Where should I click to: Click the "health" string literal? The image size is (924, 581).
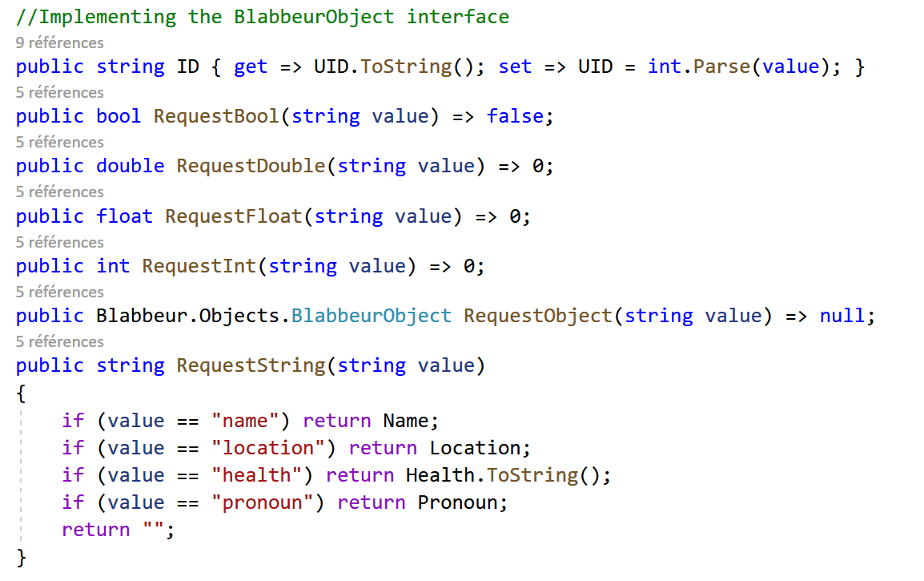click(256, 475)
